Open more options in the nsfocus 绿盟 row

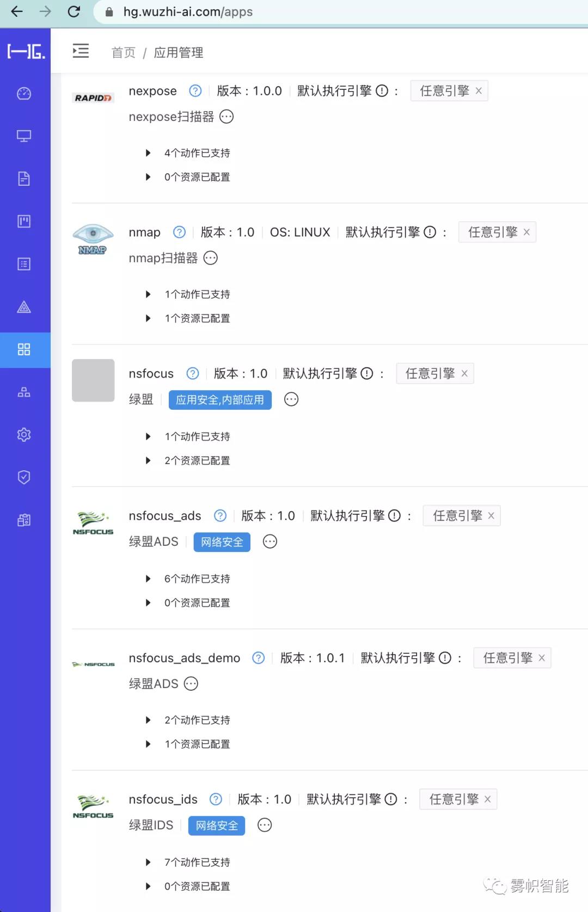pos(292,400)
